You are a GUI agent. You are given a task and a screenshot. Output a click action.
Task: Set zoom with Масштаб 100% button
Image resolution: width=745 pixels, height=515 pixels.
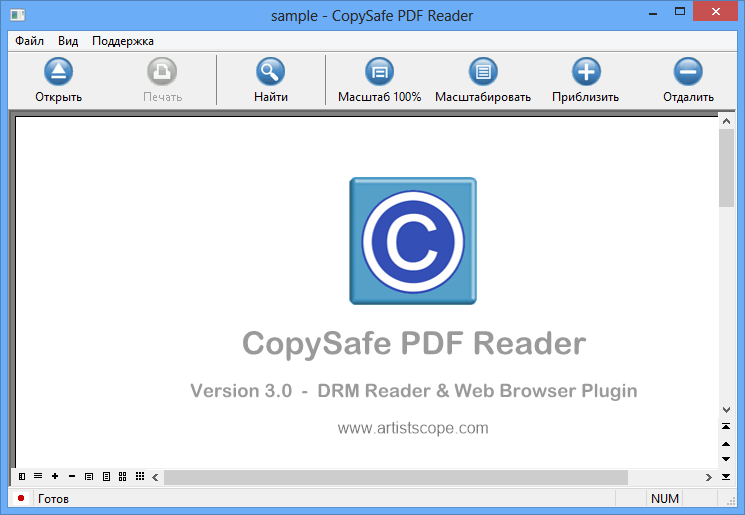click(x=379, y=80)
